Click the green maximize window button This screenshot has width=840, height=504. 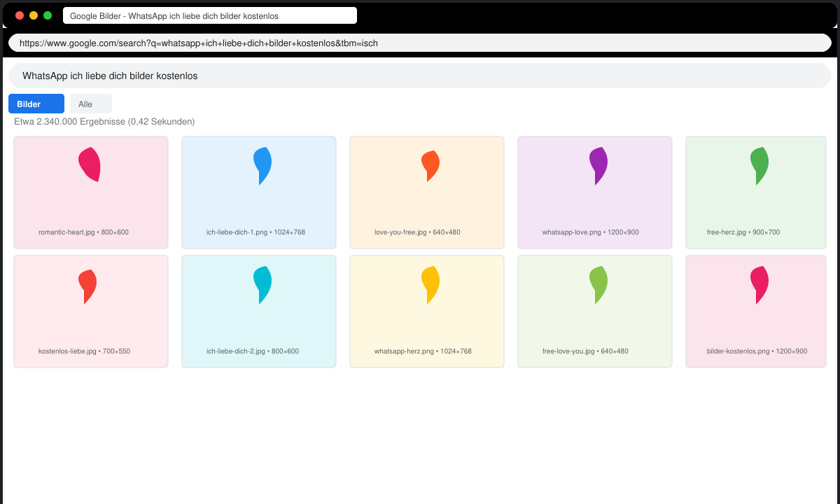[x=48, y=15]
